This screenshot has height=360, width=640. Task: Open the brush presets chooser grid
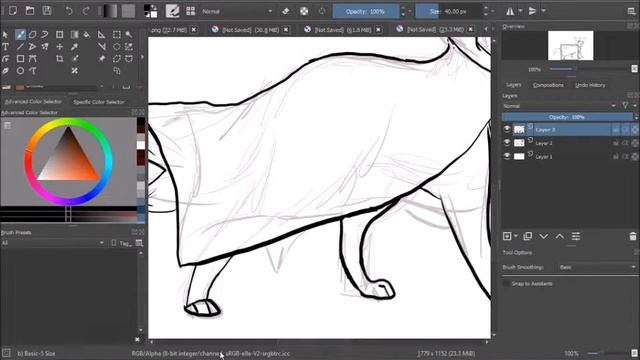(x=191, y=11)
